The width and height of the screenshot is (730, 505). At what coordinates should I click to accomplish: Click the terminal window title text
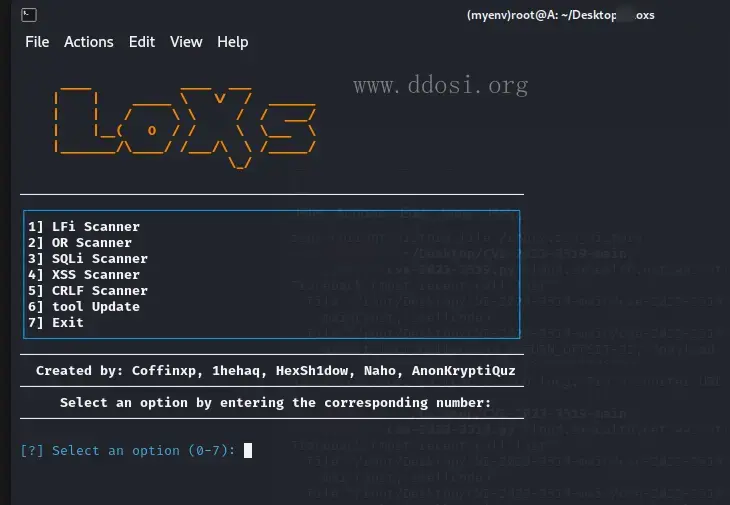tap(561, 15)
